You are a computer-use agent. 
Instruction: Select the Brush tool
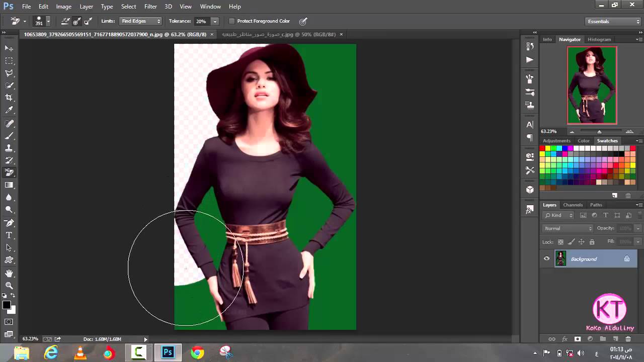click(x=9, y=136)
